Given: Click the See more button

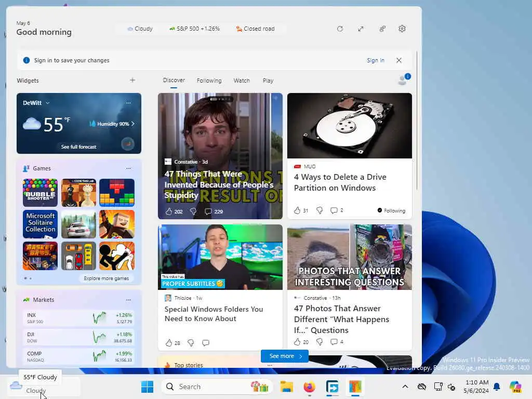Looking at the screenshot, I should pyautogui.click(x=285, y=356).
